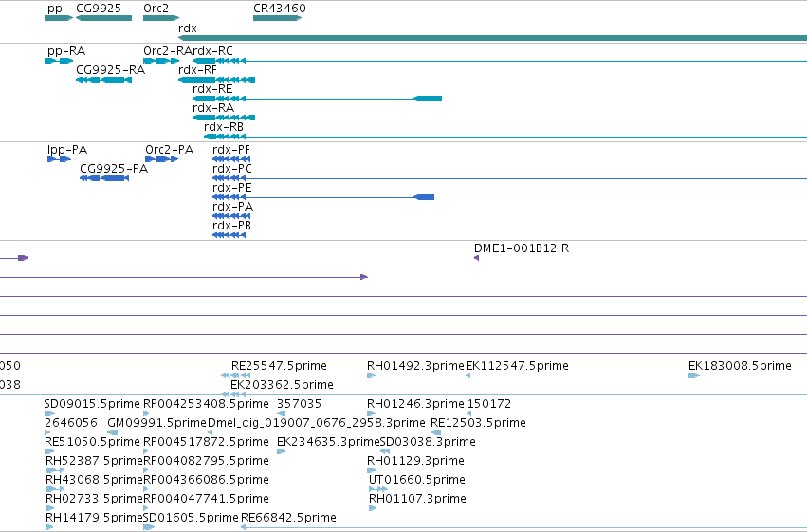Image resolution: width=807 pixels, height=532 pixels.
Task: Click the Orc2-RA transcript
Action: [x=161, y=61]
